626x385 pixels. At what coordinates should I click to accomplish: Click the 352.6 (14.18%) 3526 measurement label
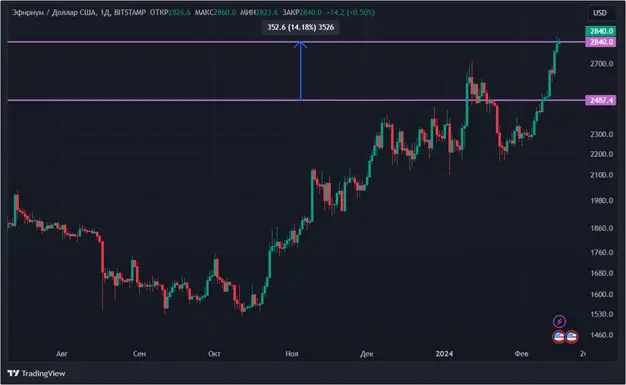click(301, 27)
